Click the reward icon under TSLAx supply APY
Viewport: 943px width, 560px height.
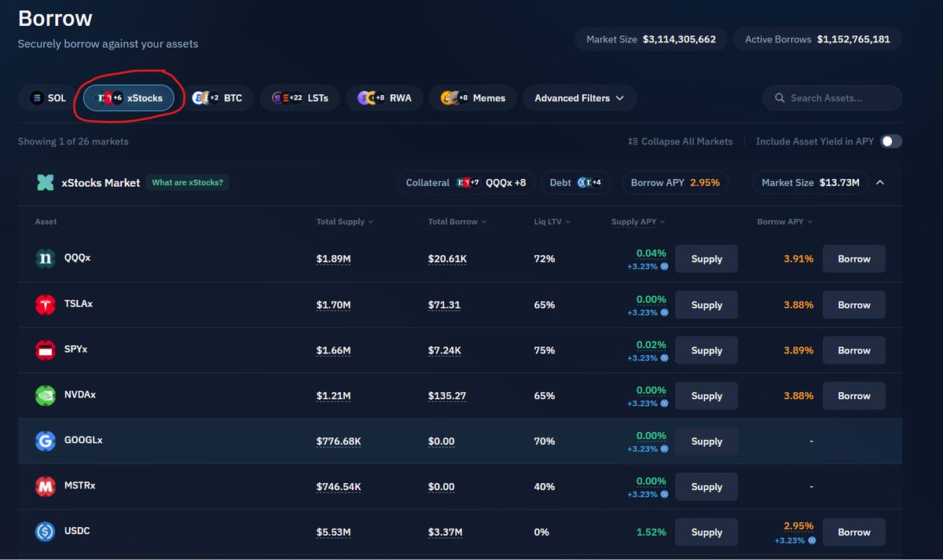664,313
